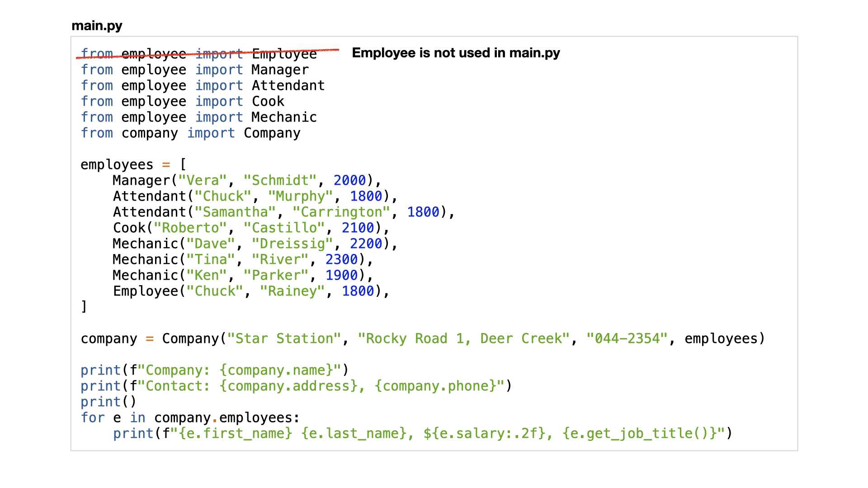This screenshot has width=868, height=488.
Task: Click the Manager("Vera", "Schmidt", 2000) line
Action: pos(247,180)
